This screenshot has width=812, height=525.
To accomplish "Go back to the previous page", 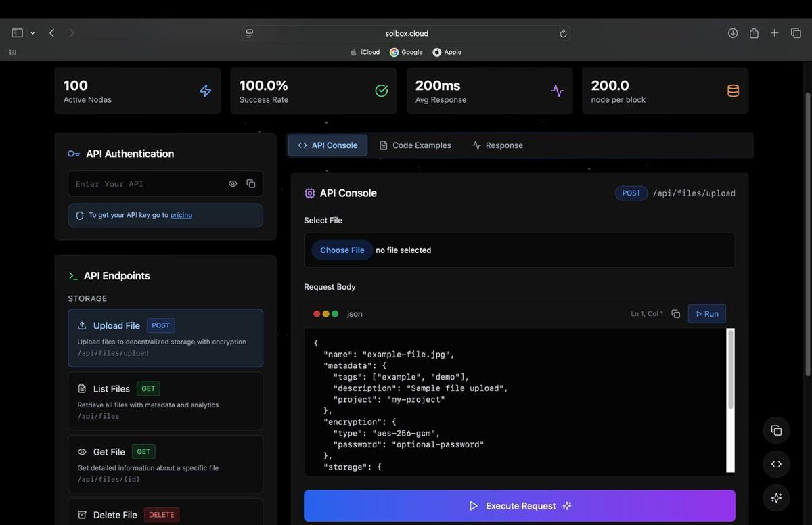I will click(51, 33).
